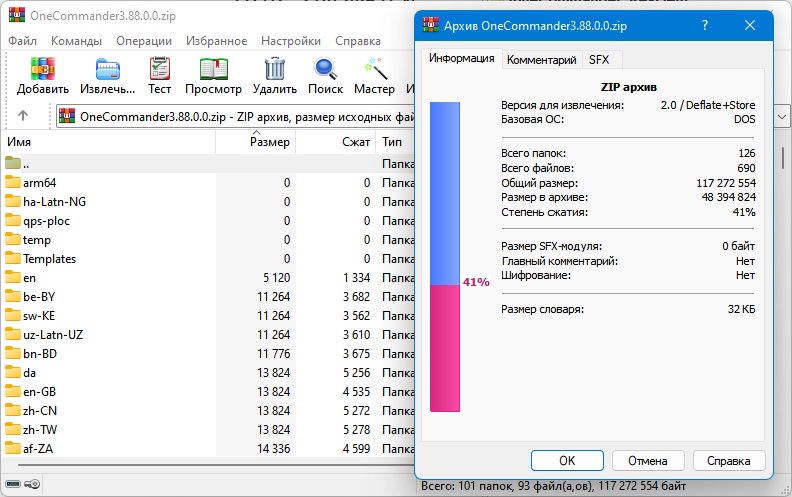Go up one level with arrow icon
792x497 pixels.
click(x=23, y=116)
